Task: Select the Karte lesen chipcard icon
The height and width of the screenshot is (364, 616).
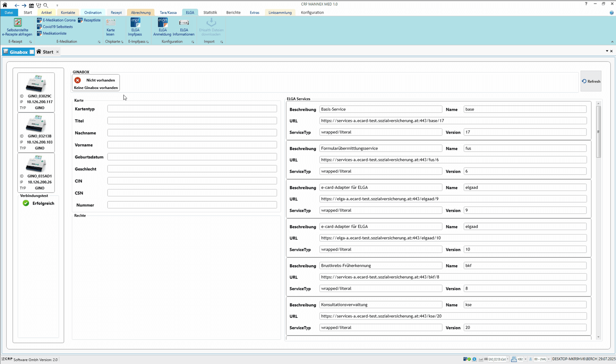Action: tap(110, 27)
